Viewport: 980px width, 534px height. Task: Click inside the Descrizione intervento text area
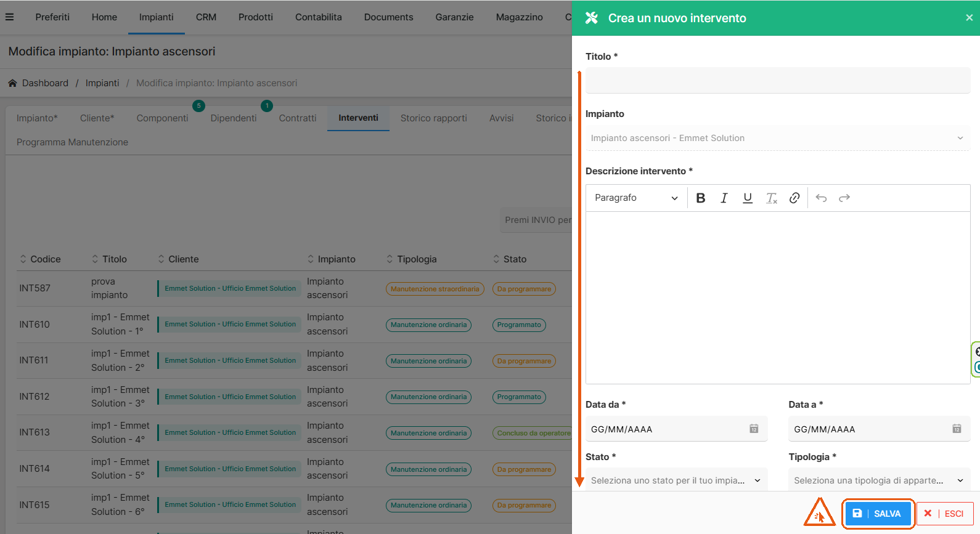[x=778, y=298]
